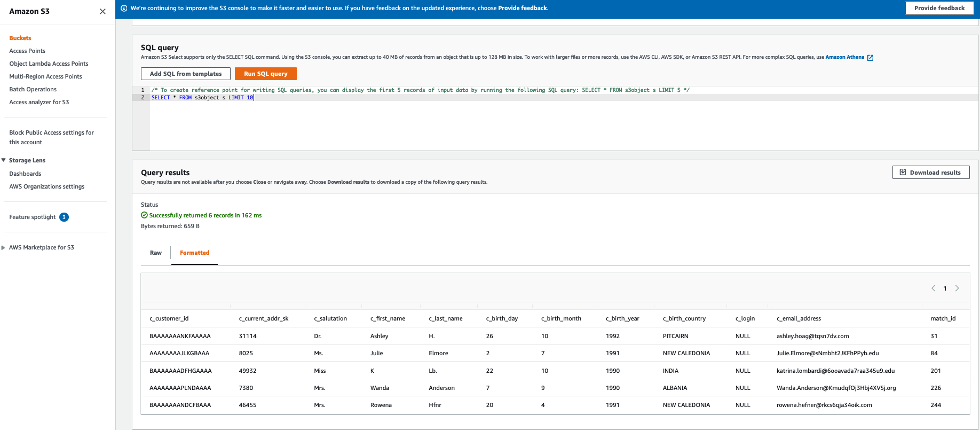Click the c_birth_country column header
Screen dimensions: 980x430
tap(684, 318)
